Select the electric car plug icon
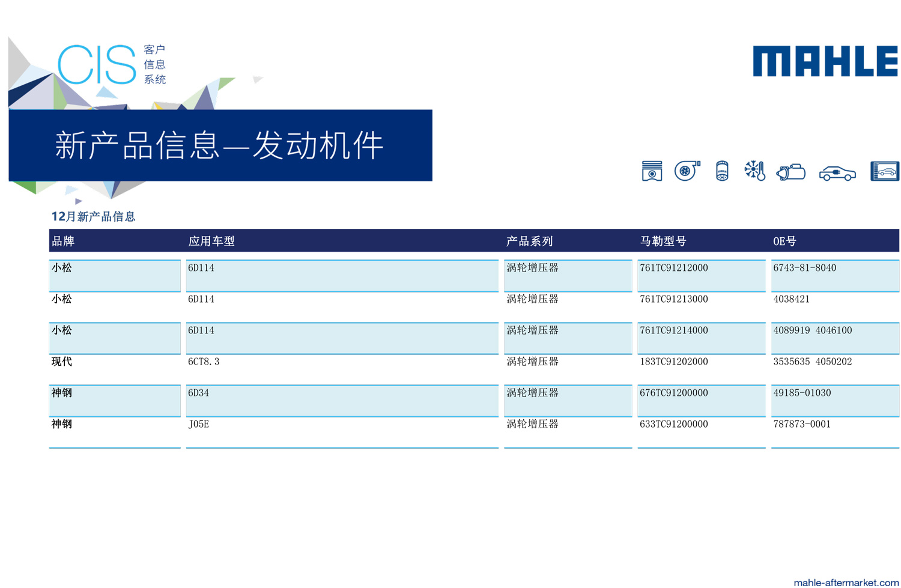Viewport: 901px width, 588px height. pyautogui.click(x=837, y=174)
